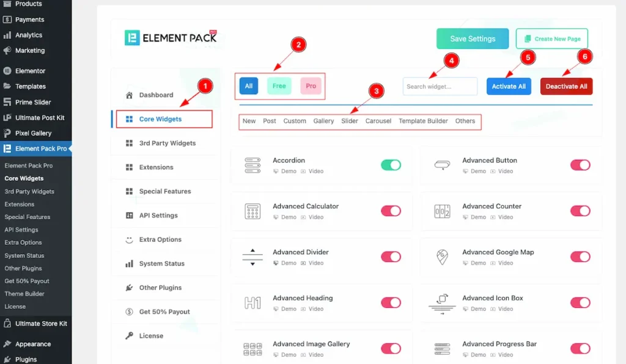This screenshot has width=626, height=364.
Task: Toggle the Advanced Button widget switch
Action: click(x=580, y=165)
